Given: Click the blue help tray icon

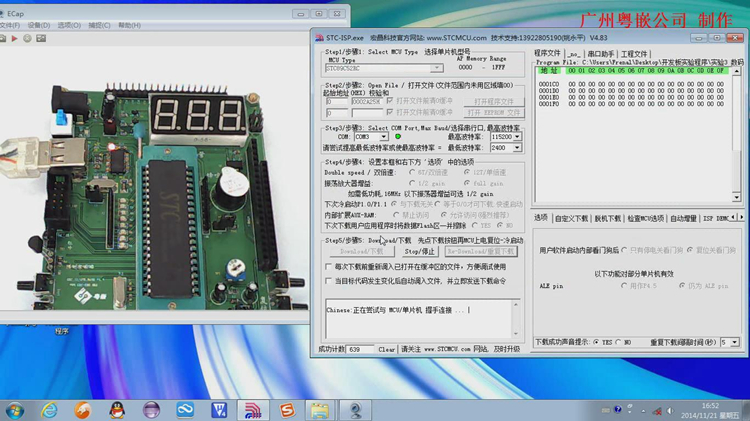Looking at the screenshot, I should [x=618, y=410].
